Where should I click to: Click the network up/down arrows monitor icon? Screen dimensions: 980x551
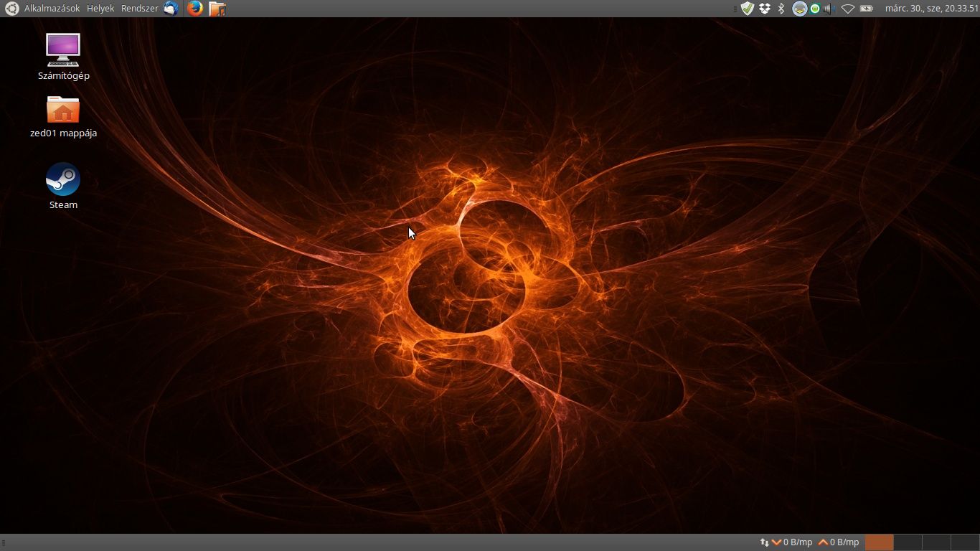(x=764, y=542)
